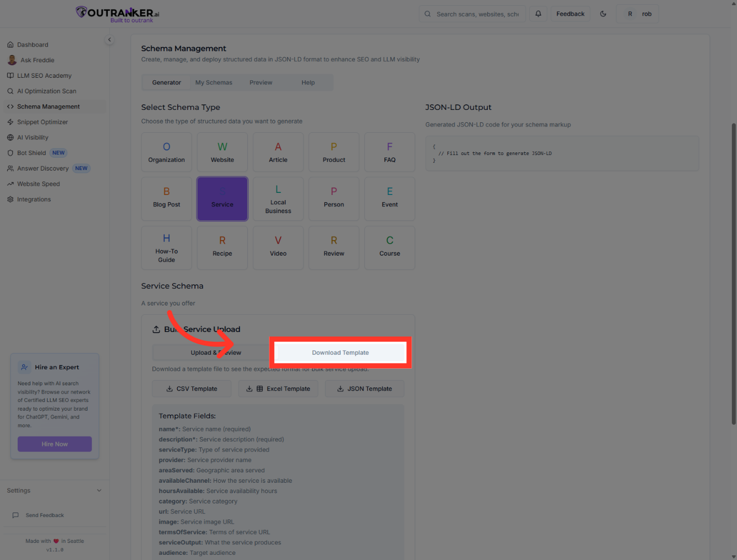737x560 pixels.
Task: Open Dashboard from the sidebar
Action: pyautogui.click(x=33, y=45)
